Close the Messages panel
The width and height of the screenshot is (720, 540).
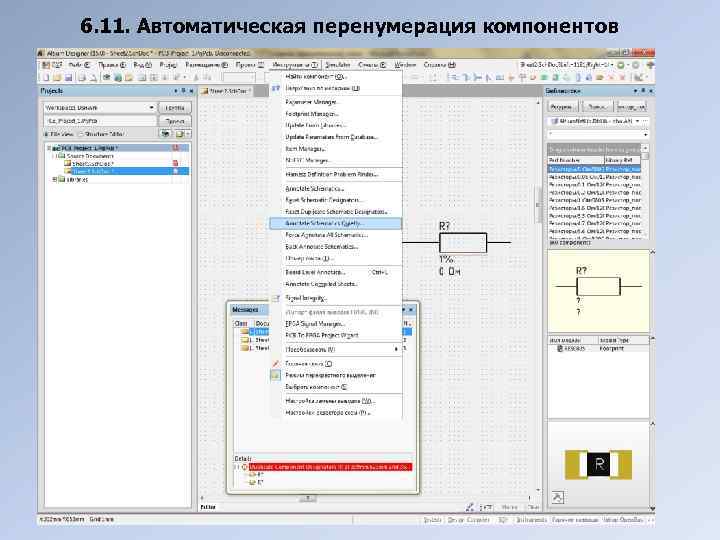(411, 310)
